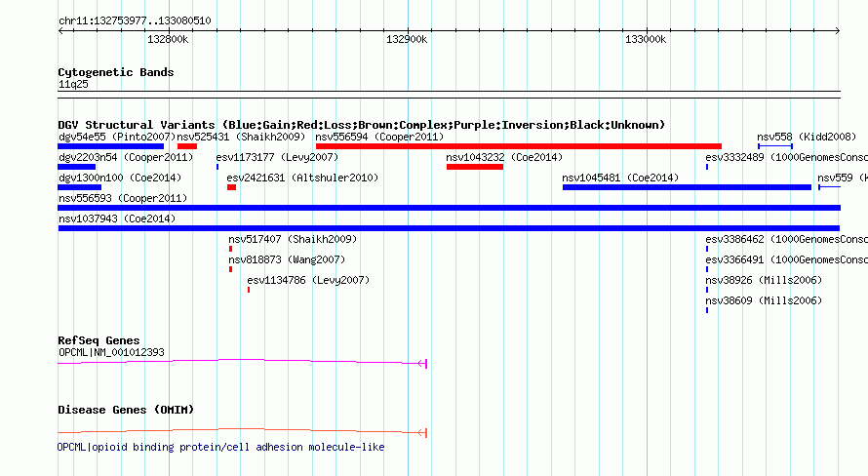Click the full-width nsv1037943 (Coe2014) bar
This screenshot has width=868, height=476.
coord(449,228)
